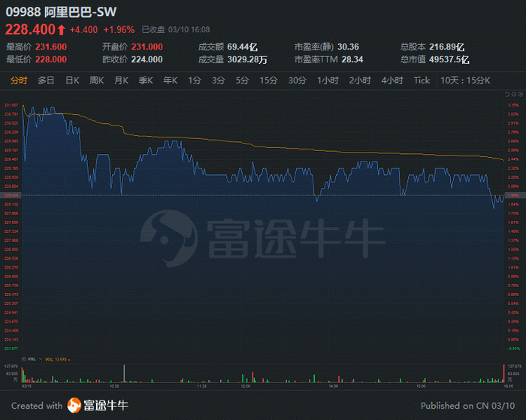Click the 市盈率(静) value 30.36
526x420 pixels.
click(x=348, y=47)
